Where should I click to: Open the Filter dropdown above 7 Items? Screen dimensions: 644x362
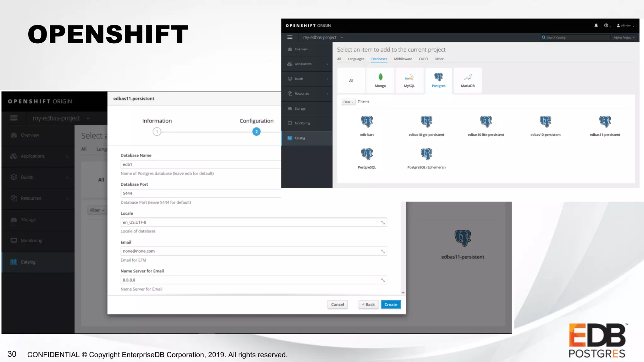tap(348, 102)
